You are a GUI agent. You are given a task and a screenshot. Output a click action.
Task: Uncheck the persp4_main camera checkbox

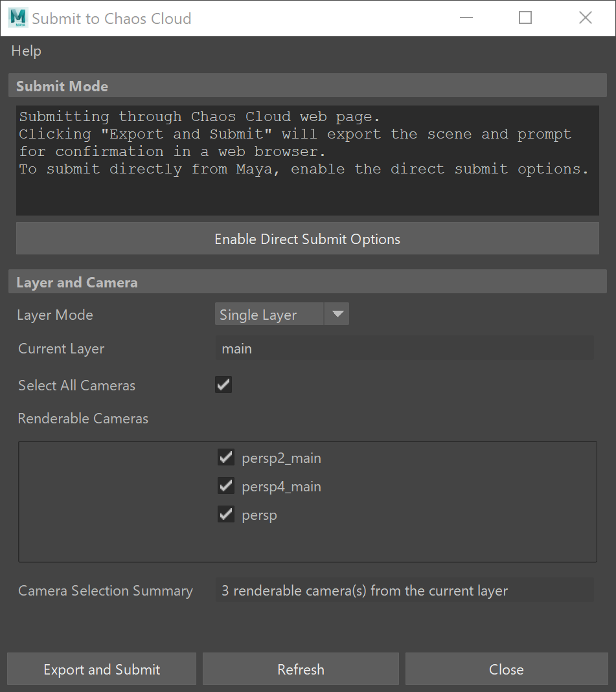coord(226,486)
